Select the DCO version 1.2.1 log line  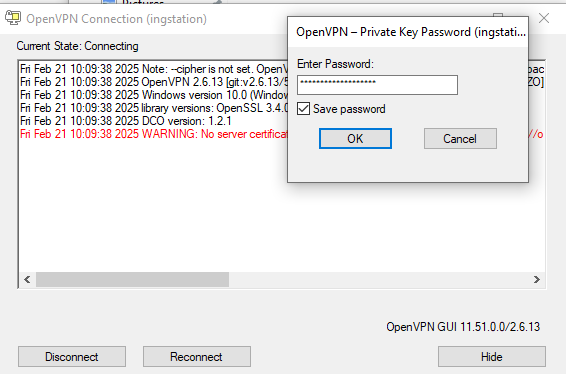126,121
